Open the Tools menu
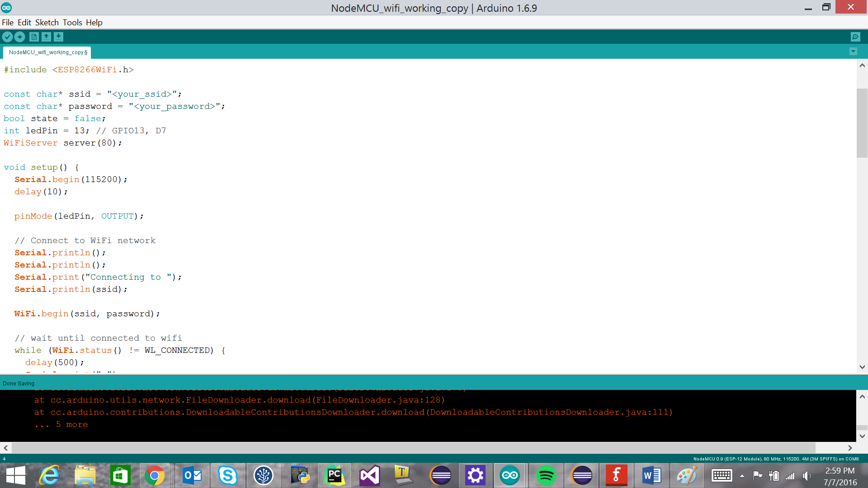Image resolution: width=868 pixels, height=488 pixels. pos(72,23)
